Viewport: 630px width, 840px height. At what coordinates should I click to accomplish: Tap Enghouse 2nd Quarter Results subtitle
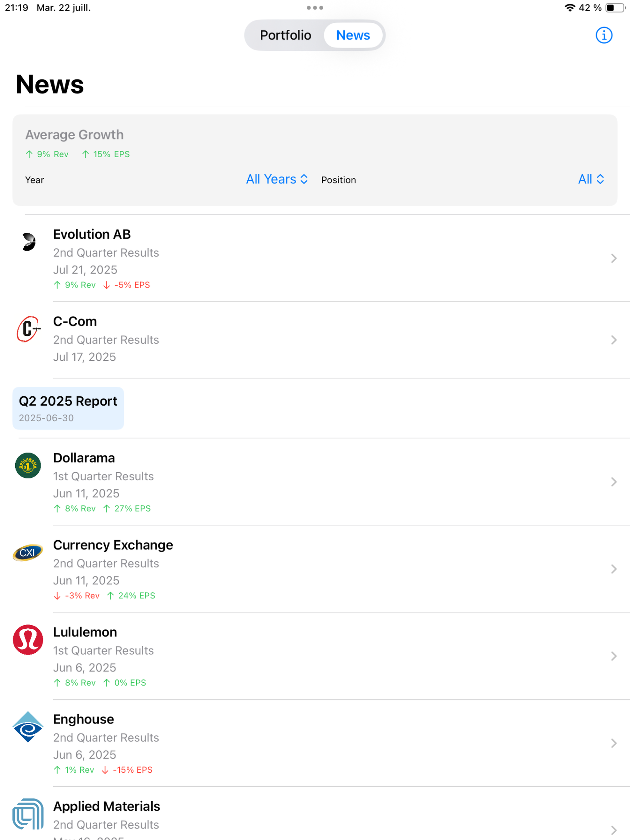pos(106,738)
